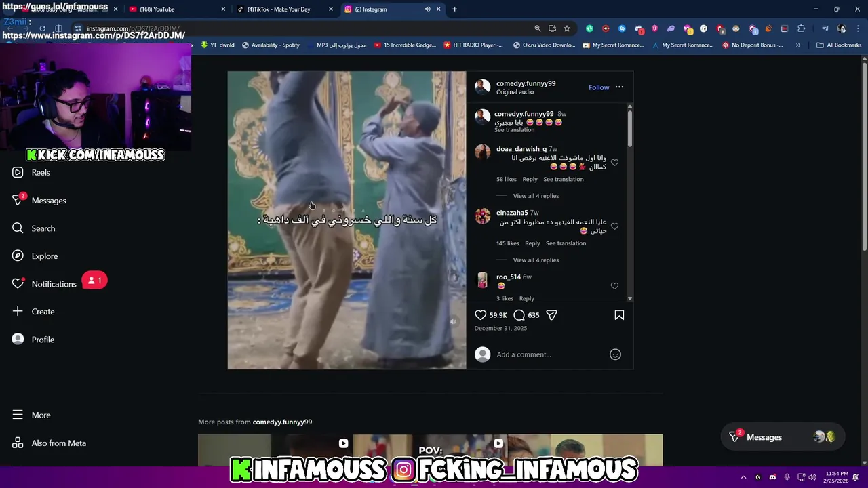Viewport: 868px width, 488px height.
Task: Like doaa_darwish_q's comment
Action: pyautogui.click(x=614, y=163)
